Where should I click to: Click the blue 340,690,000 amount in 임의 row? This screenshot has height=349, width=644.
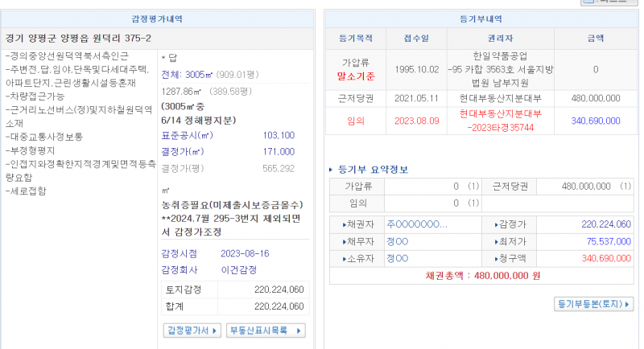pos(595,120)
